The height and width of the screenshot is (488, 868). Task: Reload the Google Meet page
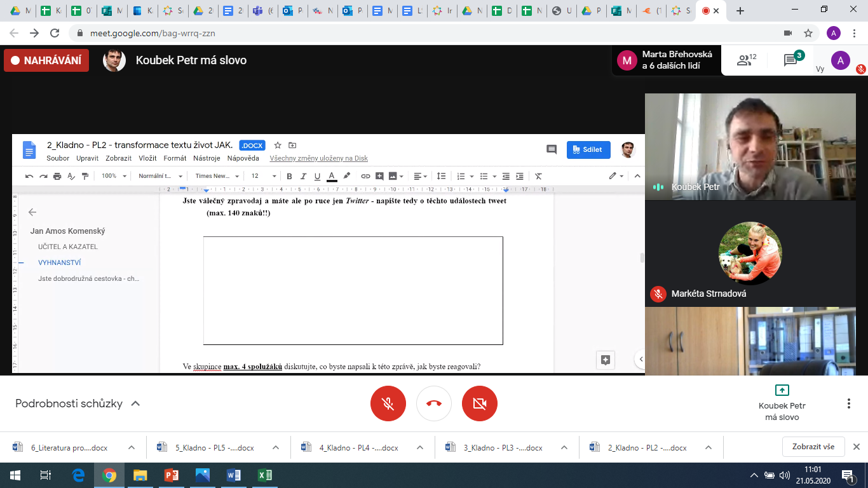(x=55, y=33)
